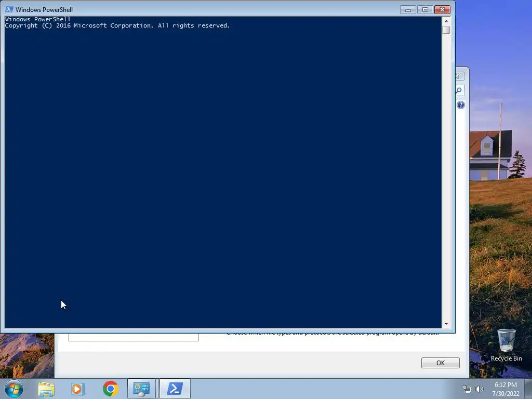The height and width of the screenshot is (399, 532).
Task: Open File Explorer from the taskbar
Action: point(46,389)
